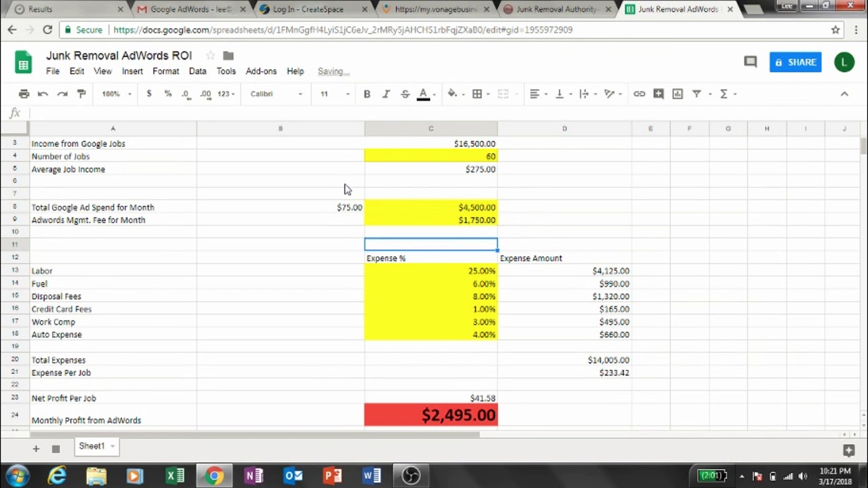868x488 pixels.
Task: Undo the last action
Action: click(43, 94)
